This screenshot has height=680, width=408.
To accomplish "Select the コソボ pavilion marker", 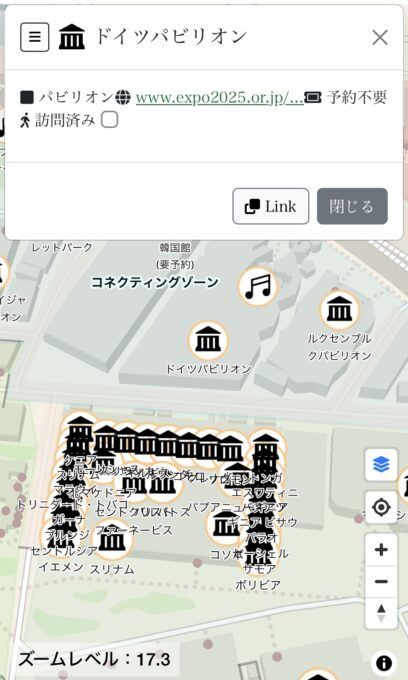I will [x=225, y=525].
